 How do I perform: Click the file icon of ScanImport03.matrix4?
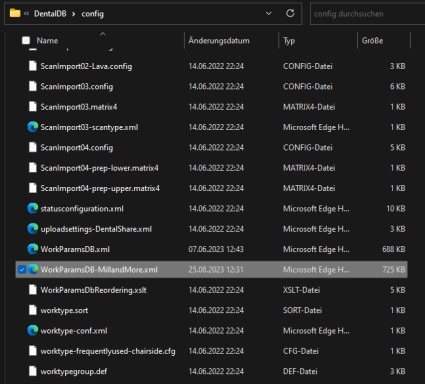tap(33, 107)
